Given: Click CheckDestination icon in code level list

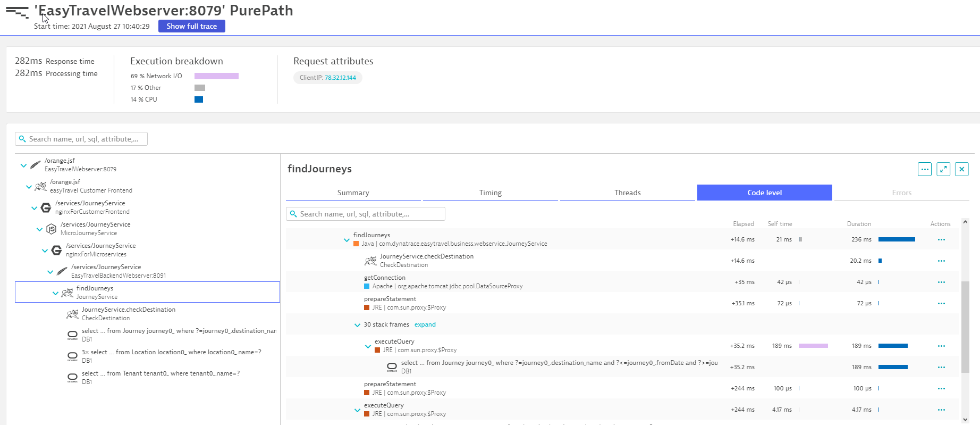Looking at the screenshot, I should pyautogui.click(x=370, y=261).
